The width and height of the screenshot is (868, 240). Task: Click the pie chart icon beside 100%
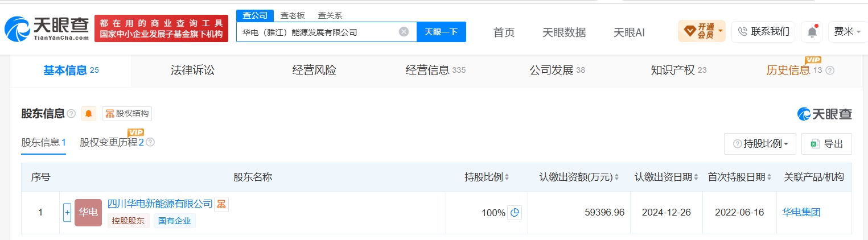[x=515, y=213]
